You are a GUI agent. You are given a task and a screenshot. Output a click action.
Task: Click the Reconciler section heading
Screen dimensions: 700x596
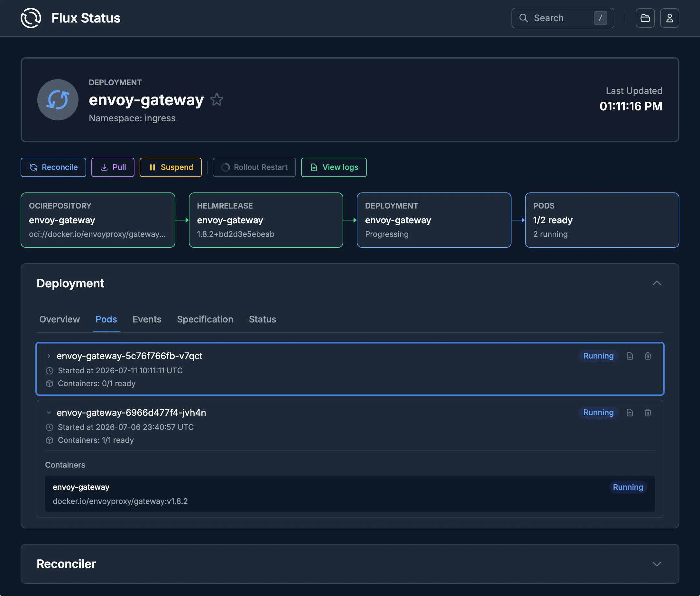tap(66, 564)
